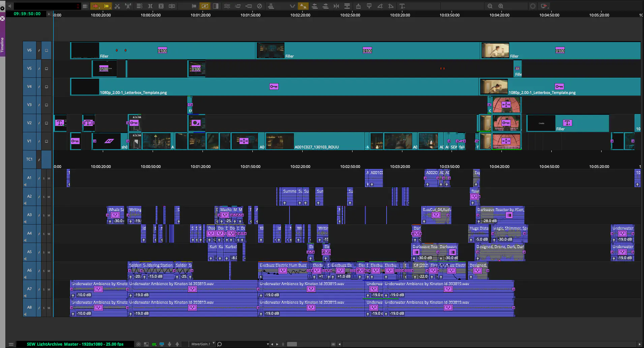This screenshot has height=348, width=644.
Task: Open the Timeline fast menu (hamburger) at bottom left
Action: (x=11, y=344)
